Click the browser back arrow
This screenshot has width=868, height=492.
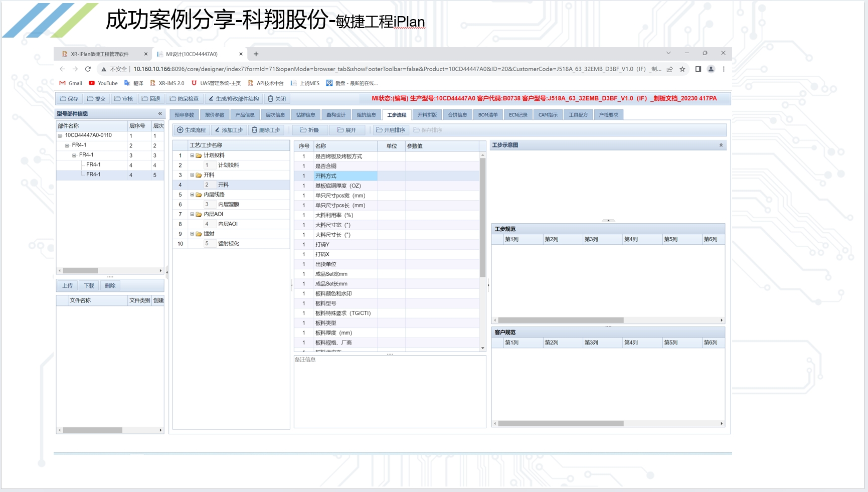62,69
